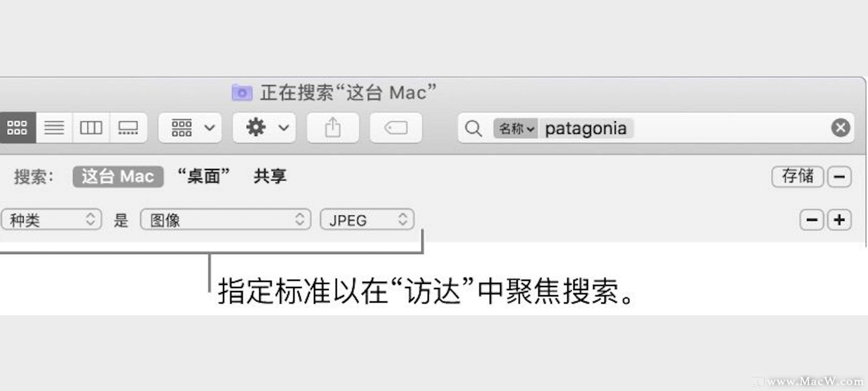Click the Share toolbar button
The image size is (868, 391).
point(333,128)
